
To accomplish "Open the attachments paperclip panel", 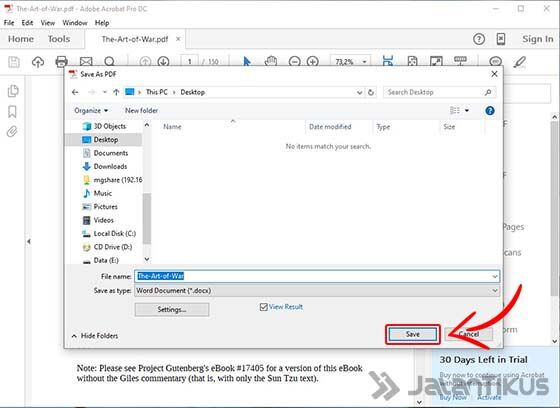I will [12, 131].
